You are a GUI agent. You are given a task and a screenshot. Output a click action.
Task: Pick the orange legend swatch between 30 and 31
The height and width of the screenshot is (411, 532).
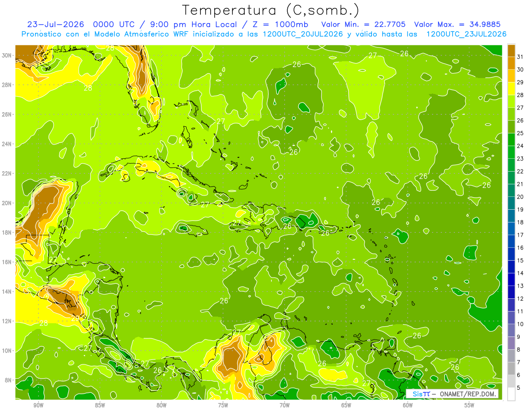[x=511, y=63]
